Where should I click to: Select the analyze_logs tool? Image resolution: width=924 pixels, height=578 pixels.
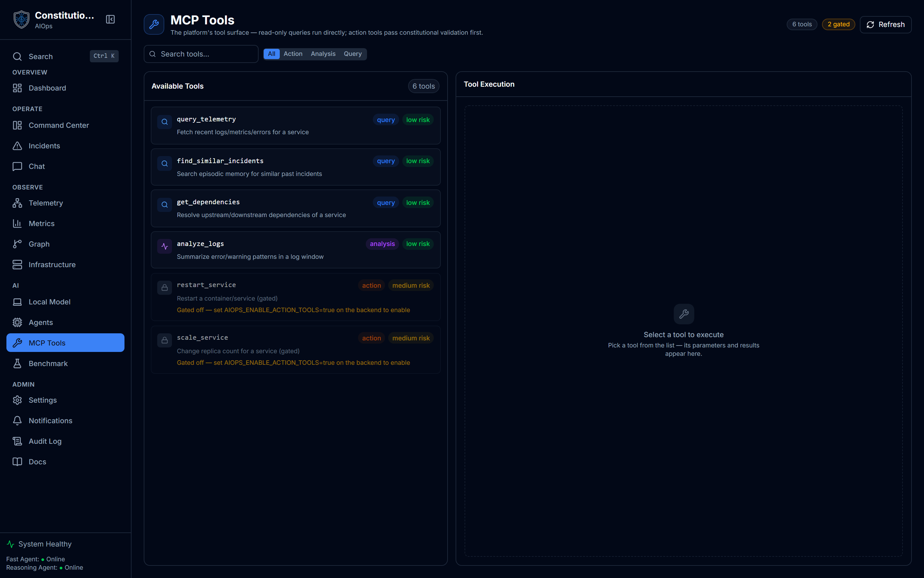point(295,250)
